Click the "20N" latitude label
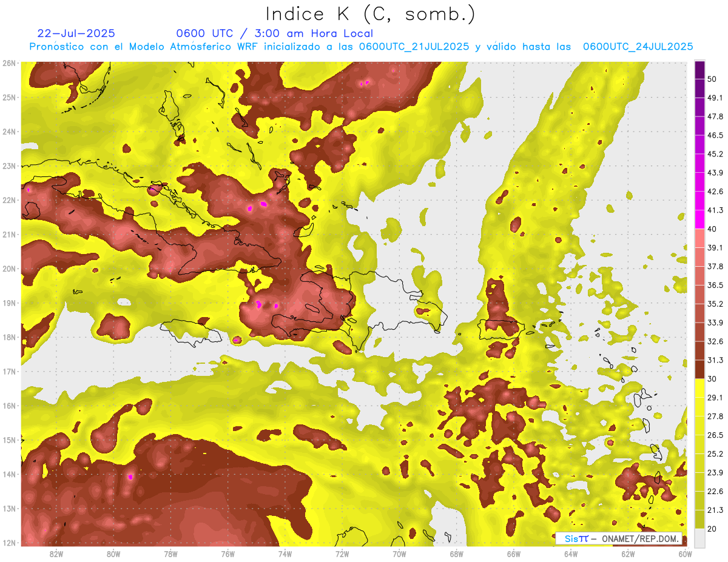Image resolution: width=728 pixels, height=562 pixels. click(9, 269)
